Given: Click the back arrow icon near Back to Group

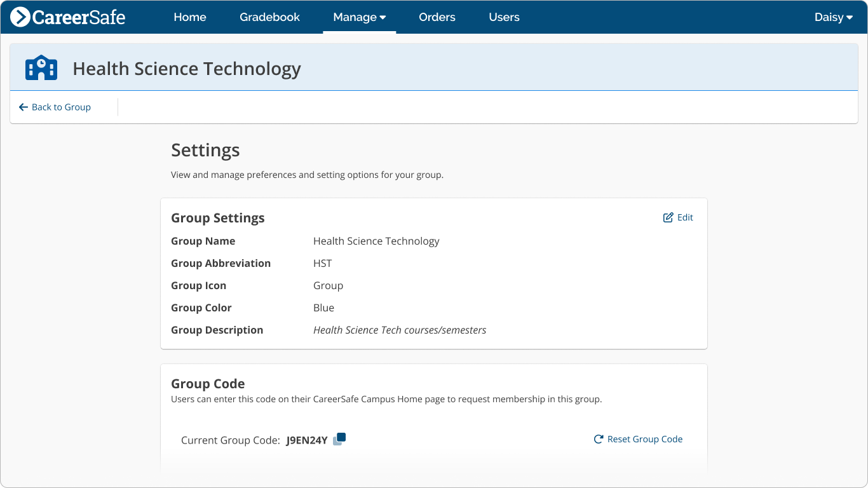Looking at the screenshot, I should pyautogui.click(x=23, y=107).
